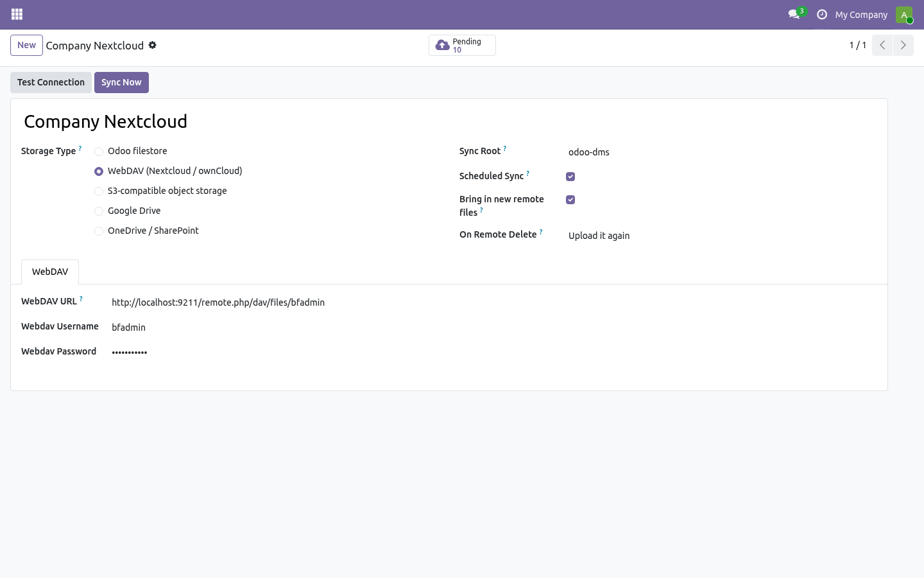Show the Storage Type help tooltip

click(80, 149)
